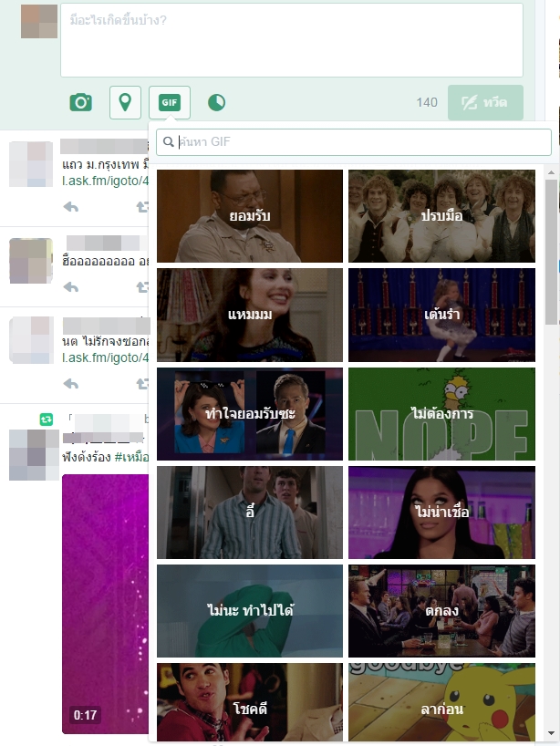
Task: Open avatar of the ฟังดังร้อง tweet author
Action: (x=35, y=455)
